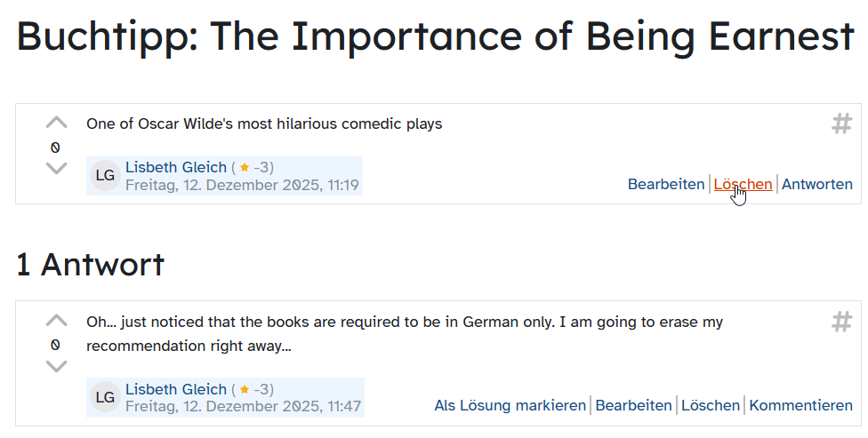This screenshot has height=438, width=868.
Task: Click Bearbeiten on the answer post
Action: [633, 405]
